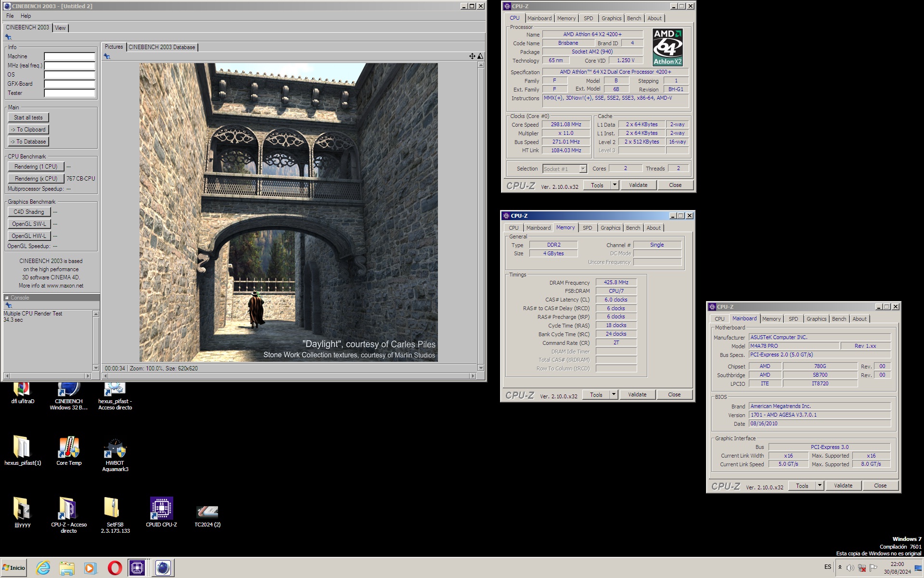This screenshot has width=924, height=578.
Task: Click picture horizontal scrollbar right arrow
Action: [473, 376]
